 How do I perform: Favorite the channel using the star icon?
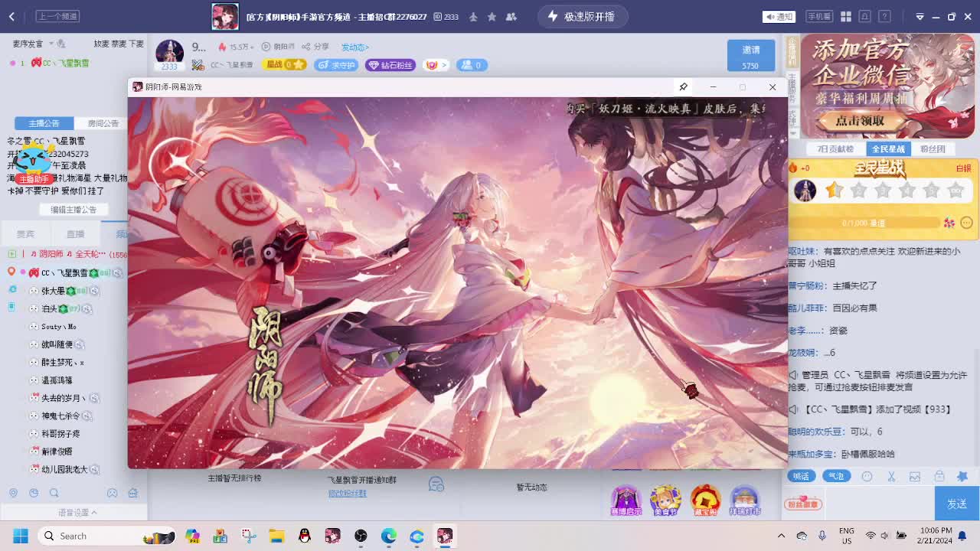[x=490, y=16]
